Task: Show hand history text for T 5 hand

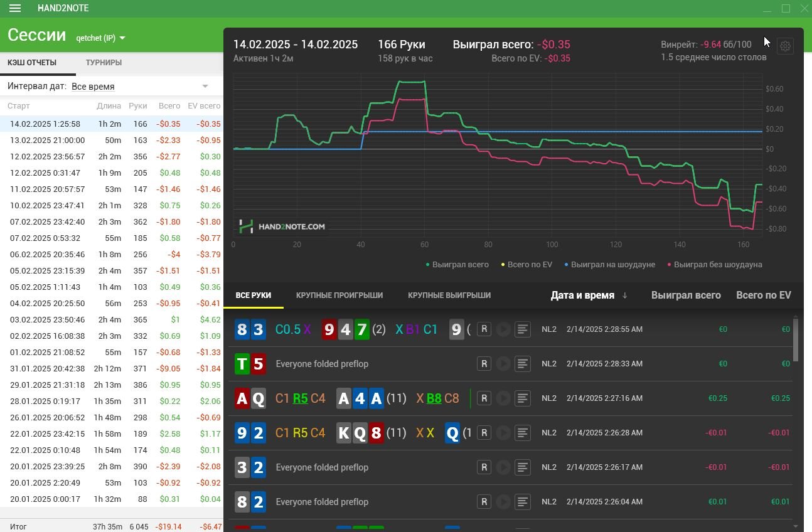Action: pyautogui.click(x=523, y=364)
